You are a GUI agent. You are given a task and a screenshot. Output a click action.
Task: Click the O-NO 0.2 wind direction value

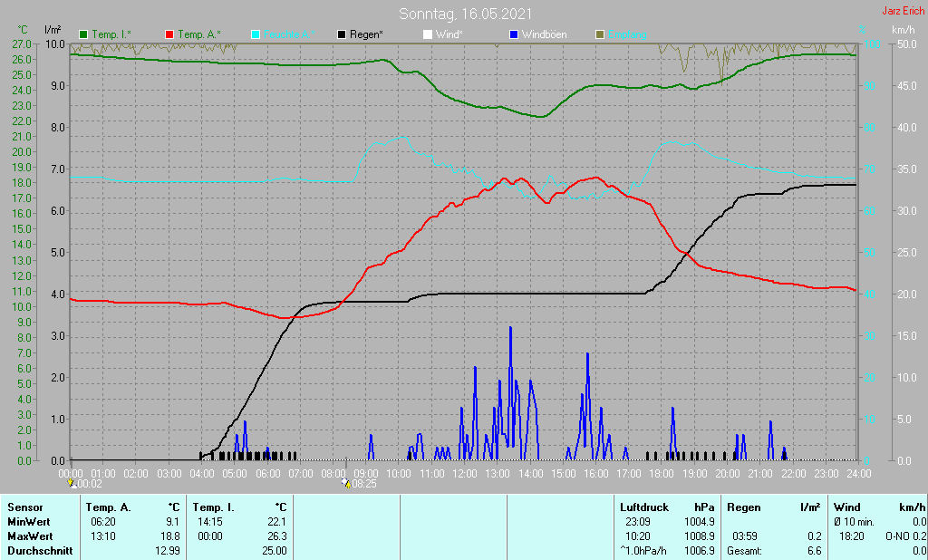pos(905,536)
